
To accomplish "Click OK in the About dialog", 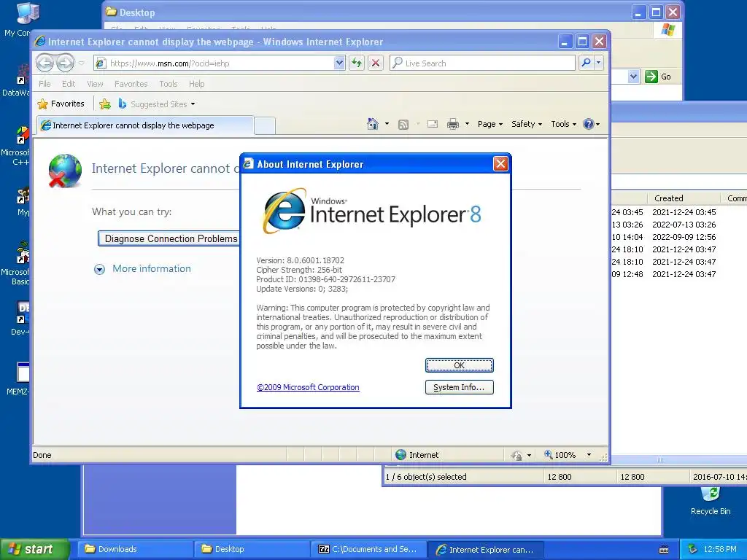I will [459, 365].
